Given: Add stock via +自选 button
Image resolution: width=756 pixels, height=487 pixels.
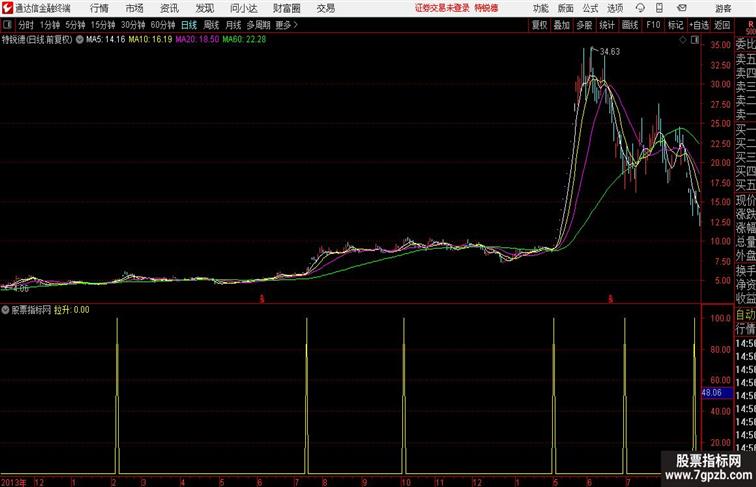Looking at the screenshot, I should pos(699,25).
